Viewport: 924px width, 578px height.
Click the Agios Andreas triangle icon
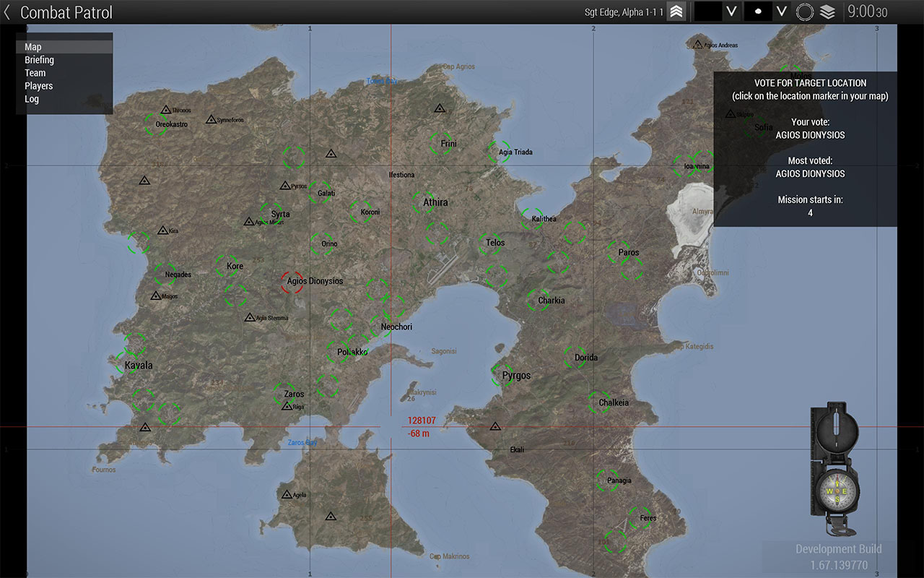point(697,44)
